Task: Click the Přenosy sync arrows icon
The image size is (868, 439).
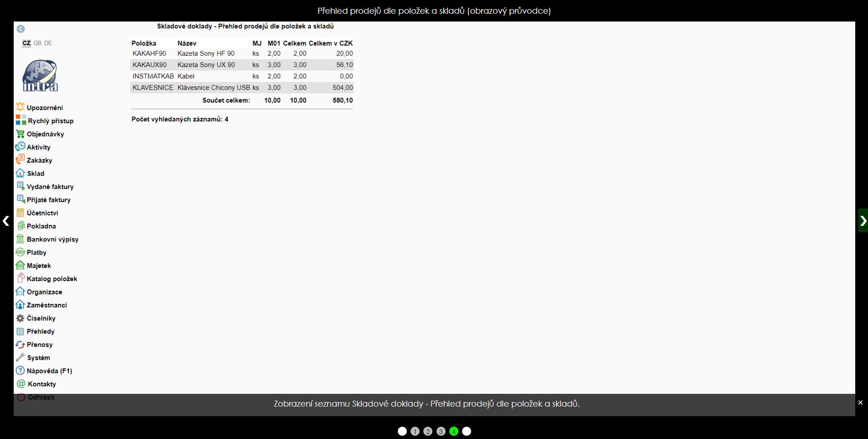Action: pyautogui.click(x=20, y=345)
